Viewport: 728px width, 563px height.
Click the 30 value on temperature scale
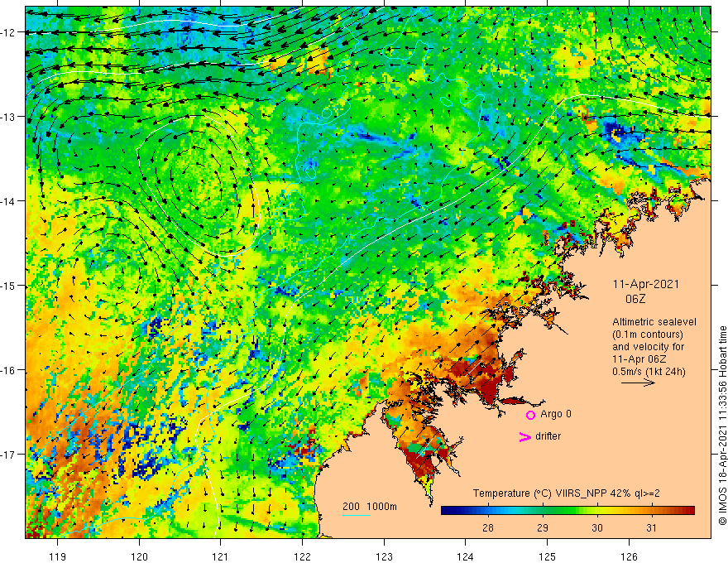(x=597, y=527)
